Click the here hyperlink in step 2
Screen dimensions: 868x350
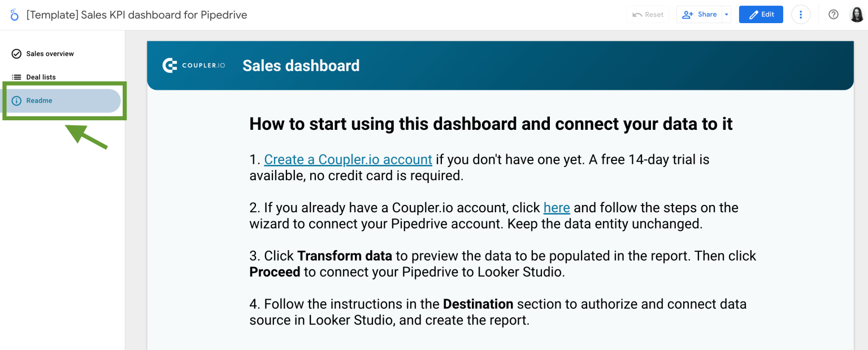[556, 208]
